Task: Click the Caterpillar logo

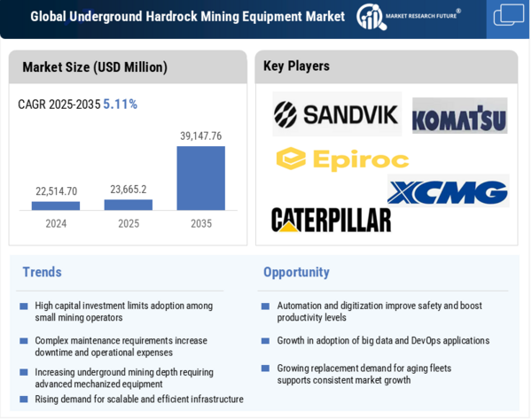Action: tap(331, 220)
